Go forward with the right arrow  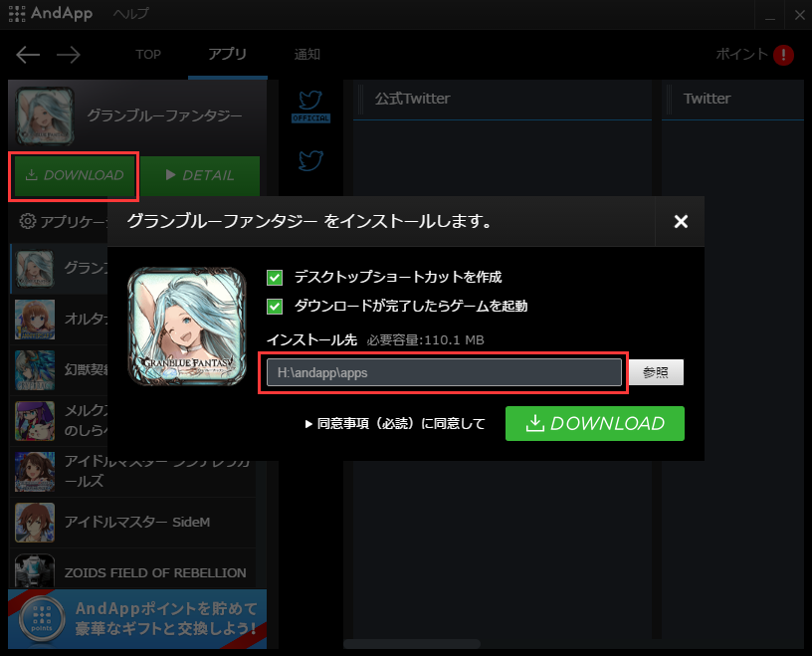[x=69, y=55]
